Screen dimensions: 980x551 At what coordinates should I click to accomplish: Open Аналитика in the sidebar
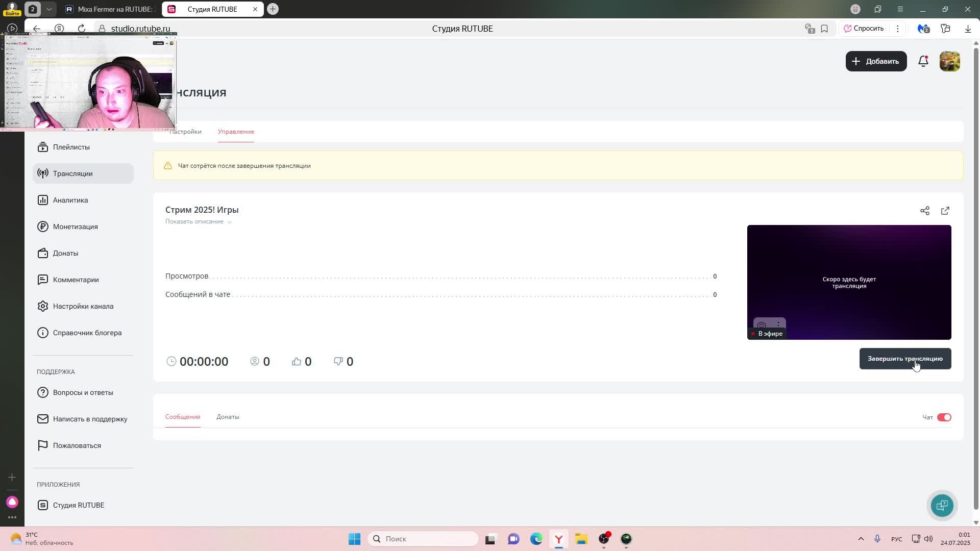pyautogui.click(x=70, y=200)
